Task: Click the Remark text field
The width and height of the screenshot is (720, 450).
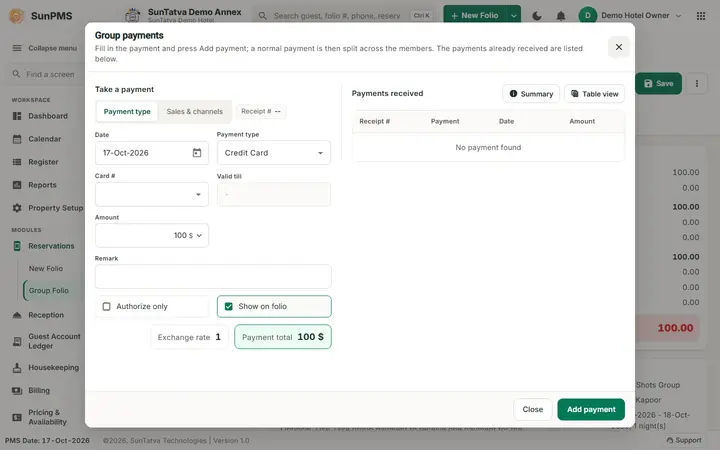Action: click(x=213, y=276)
